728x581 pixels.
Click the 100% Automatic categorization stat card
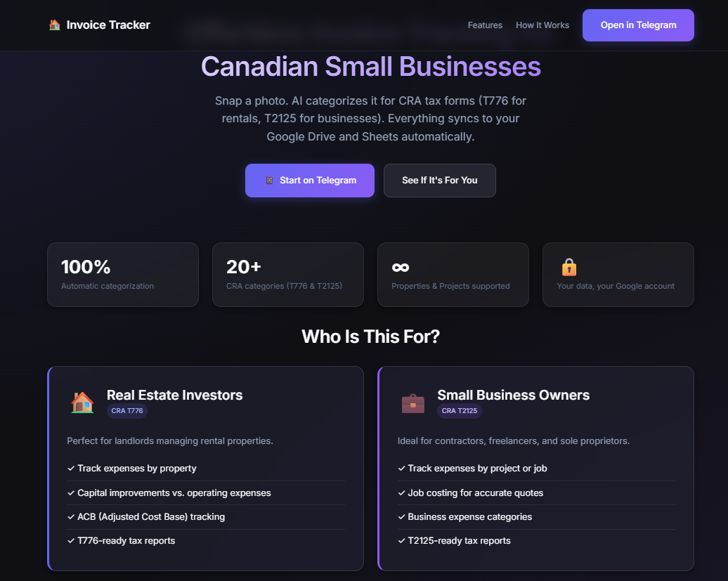coord(122,274)
